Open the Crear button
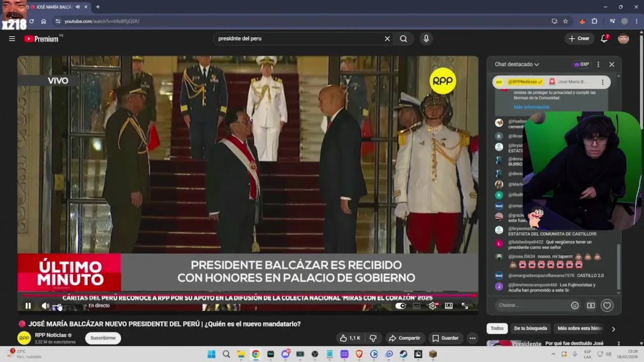 click(x=579, y=39)
